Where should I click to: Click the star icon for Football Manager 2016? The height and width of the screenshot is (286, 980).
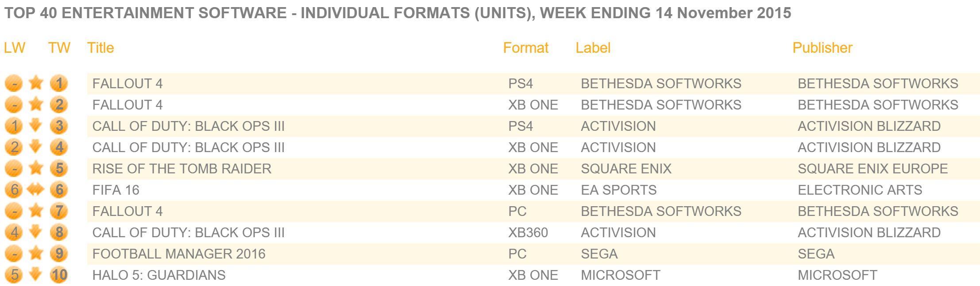36,253
